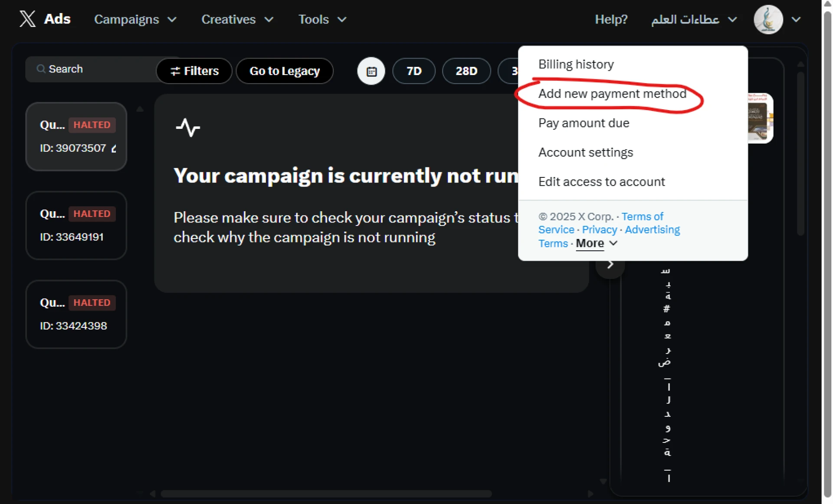The width and height of the screenshot is (833, 504).
Task: Select the 7D date range
Action: click(x=413, y=71)
